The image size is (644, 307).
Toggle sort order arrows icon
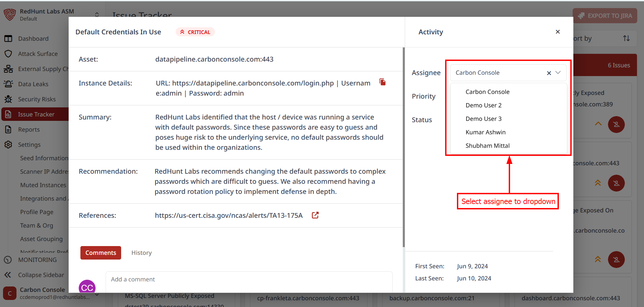tap(626, 38)
